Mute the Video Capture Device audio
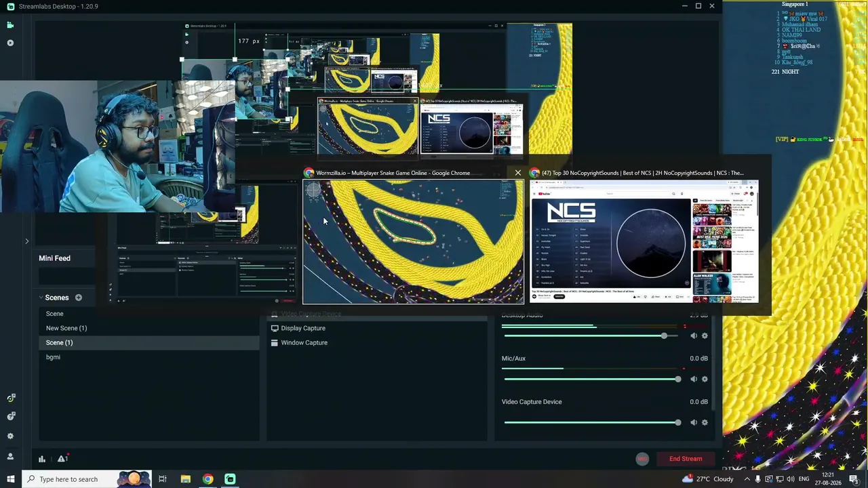 tap(694, 423)
